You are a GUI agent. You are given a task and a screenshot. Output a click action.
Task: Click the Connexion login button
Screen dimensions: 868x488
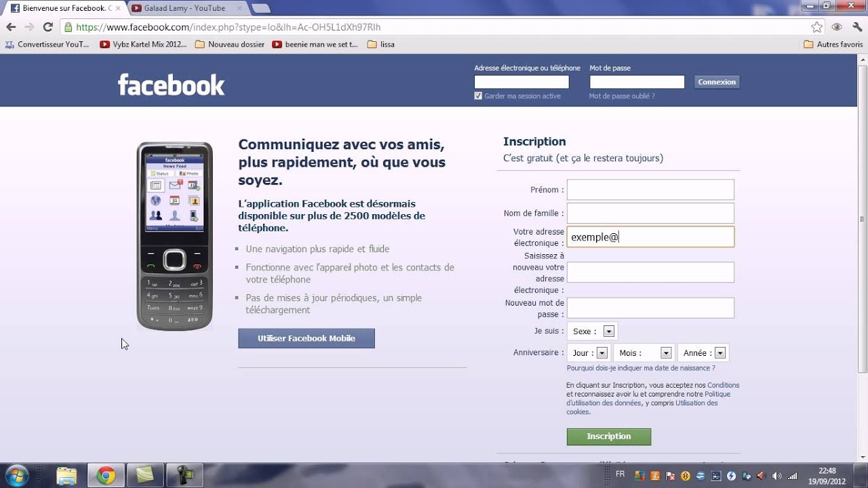click(717, 82)
